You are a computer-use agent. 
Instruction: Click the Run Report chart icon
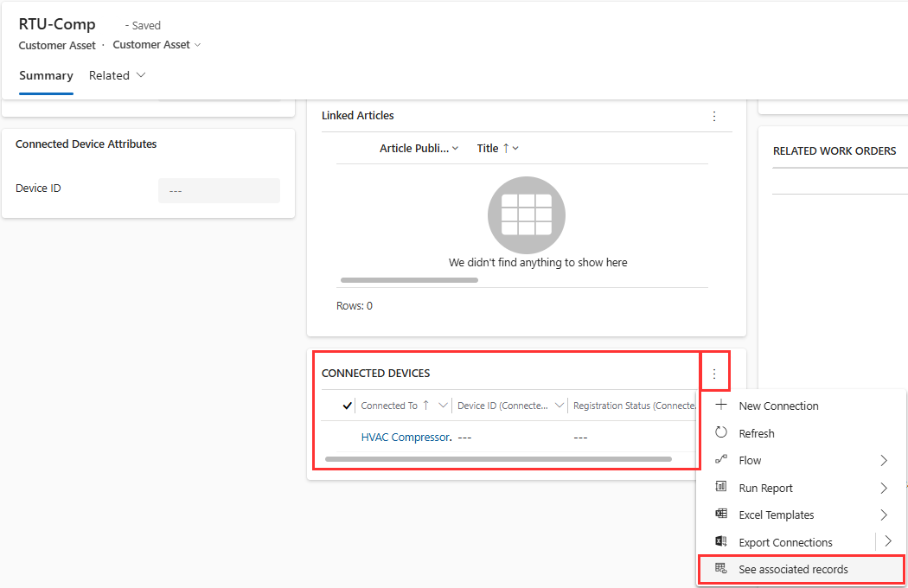(x=721, y=487)
